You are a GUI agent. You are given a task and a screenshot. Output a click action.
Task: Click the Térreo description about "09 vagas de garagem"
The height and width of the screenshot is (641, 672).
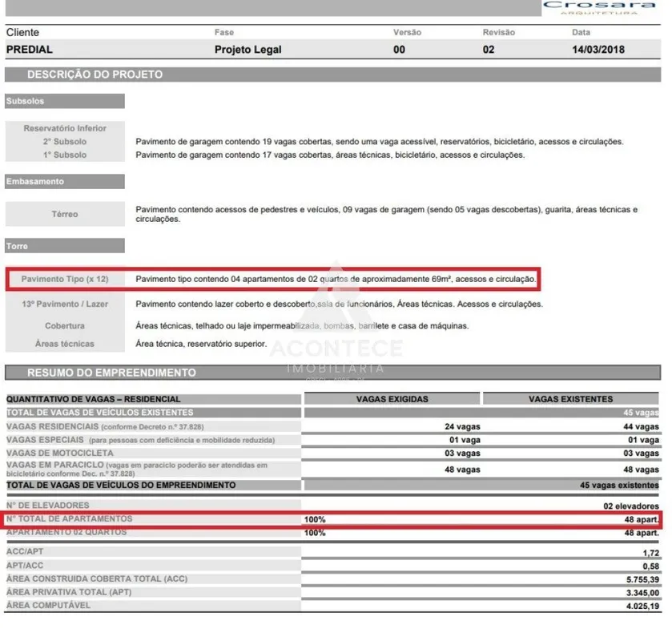coord(387,214)
